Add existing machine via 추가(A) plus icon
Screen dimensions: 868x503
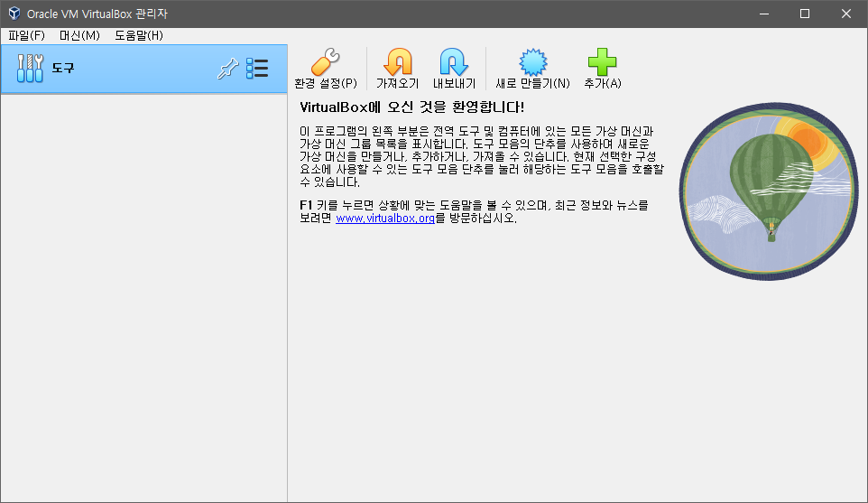point(603,61)
